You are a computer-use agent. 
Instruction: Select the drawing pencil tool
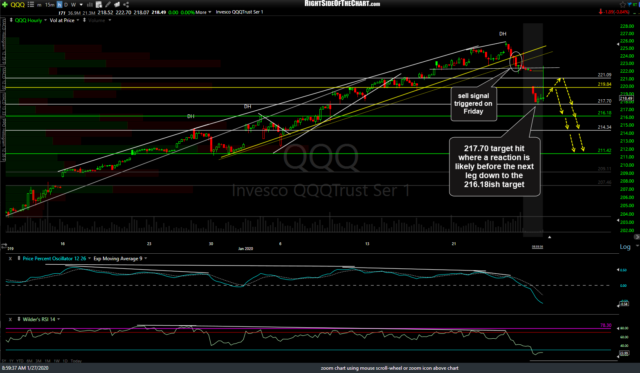pos(108,5)
